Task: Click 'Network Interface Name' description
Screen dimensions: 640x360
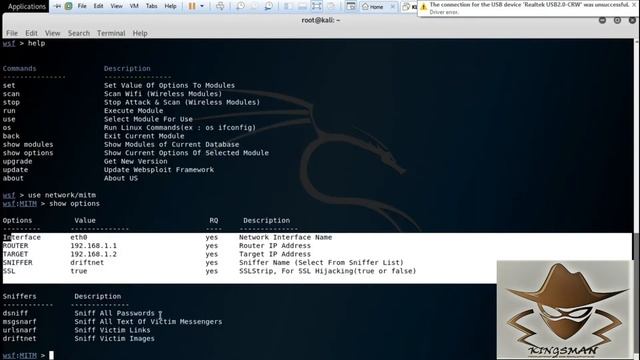Action: tap(285, 237)
